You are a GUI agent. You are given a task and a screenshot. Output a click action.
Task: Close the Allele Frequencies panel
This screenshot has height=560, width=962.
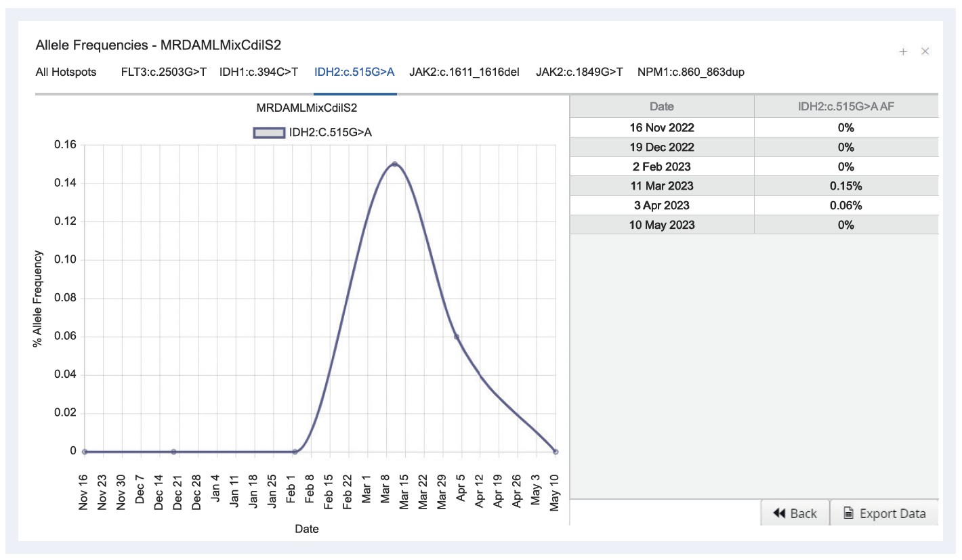click(x=925, y=52)
